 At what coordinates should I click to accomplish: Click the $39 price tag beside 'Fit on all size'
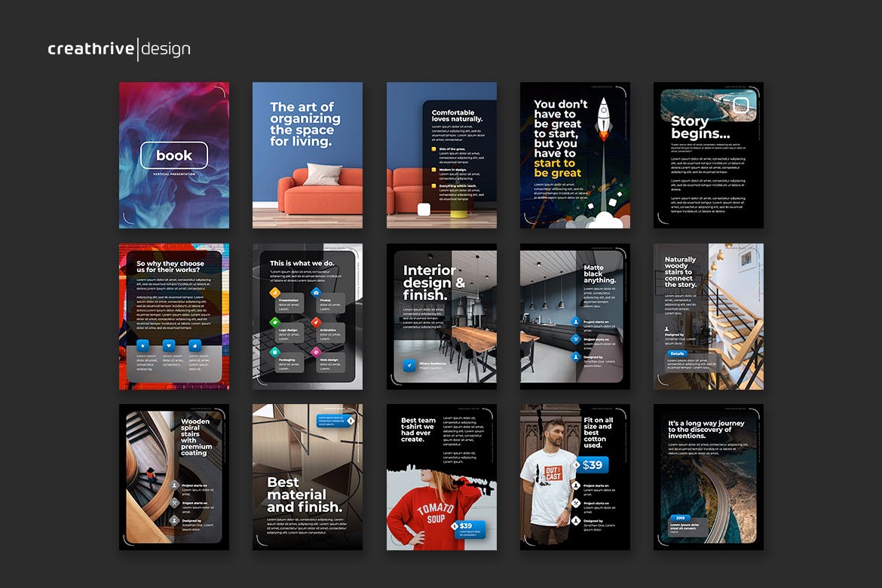(x=593, y=465)
